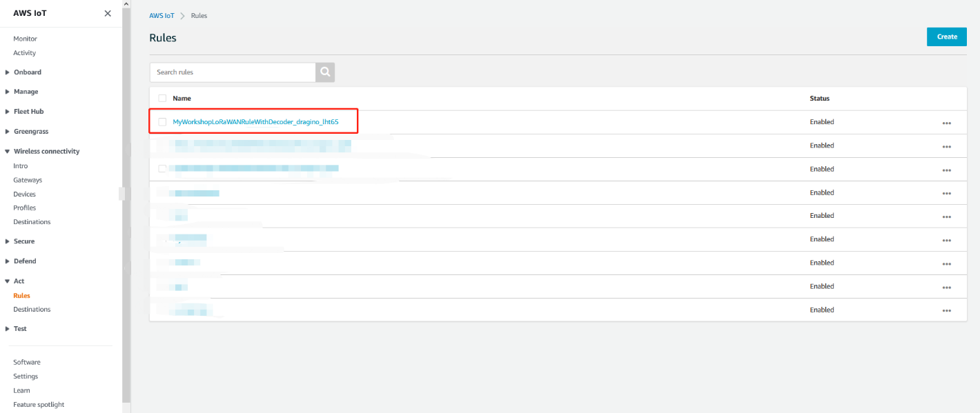This screenshot has height=413, width=980.
Task: Open the three-dot actions menu on the last rule row
Action: click(946, 311)
